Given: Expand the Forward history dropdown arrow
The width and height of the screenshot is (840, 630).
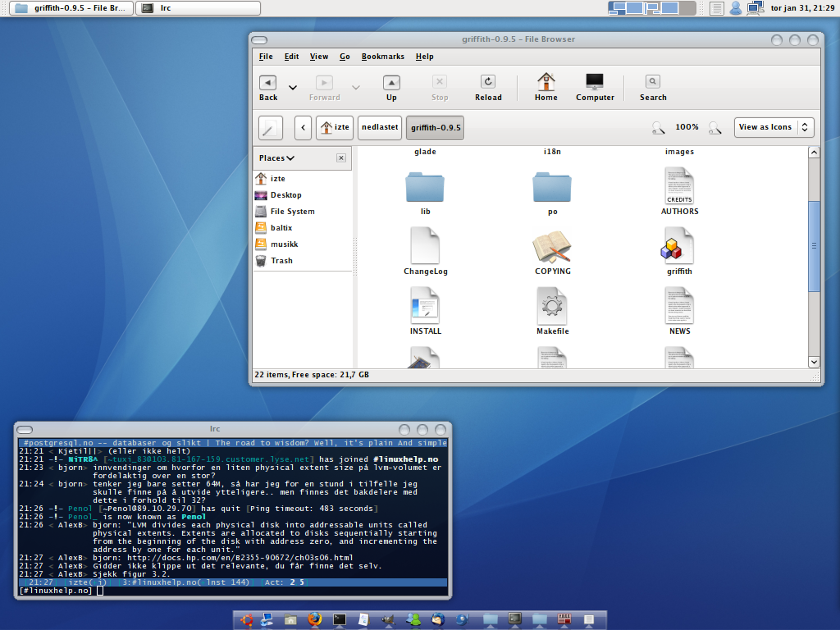Looking at the screenshot, I should (x=356, y=87).
